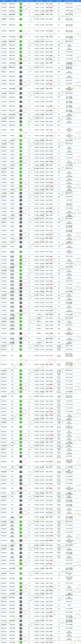Click XSARA PICASSO power cell 85kW / 115KM
This screenshot has height=644, width=81.
coord(49,325)
